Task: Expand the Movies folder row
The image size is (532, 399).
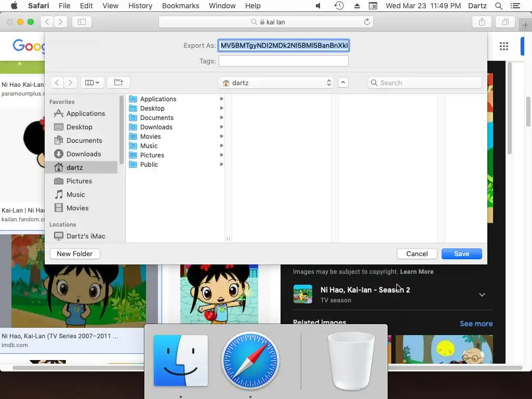Action: point(221,136)
